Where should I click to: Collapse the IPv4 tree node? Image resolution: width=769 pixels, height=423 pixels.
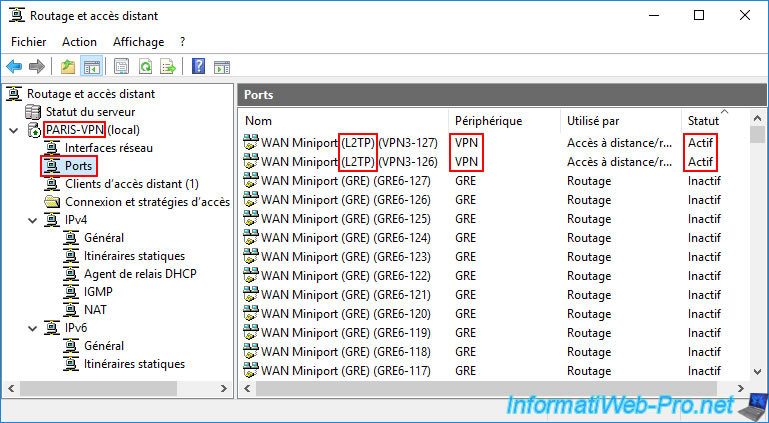pyautogui.click(x=32, y=220)
